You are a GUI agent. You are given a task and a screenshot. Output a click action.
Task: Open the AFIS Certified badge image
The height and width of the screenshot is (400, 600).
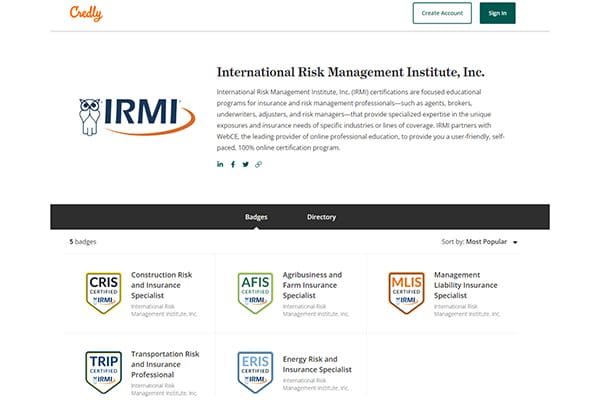click(255, 293)
